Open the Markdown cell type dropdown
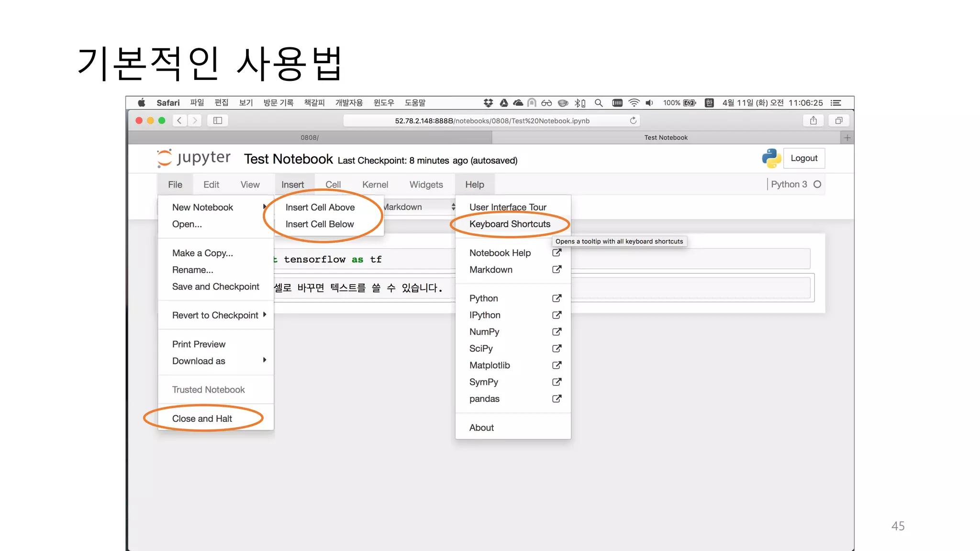Viewport: 980px width, 551px height. (x=420, y=207)
